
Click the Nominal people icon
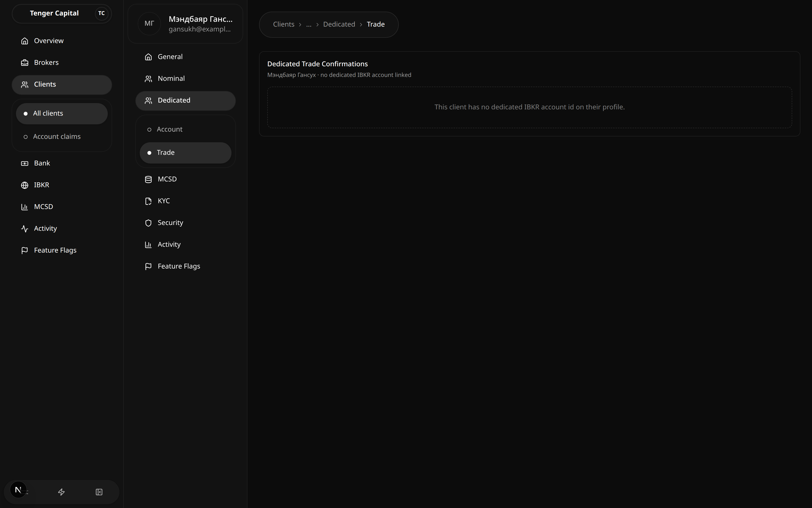coord(148,79)
